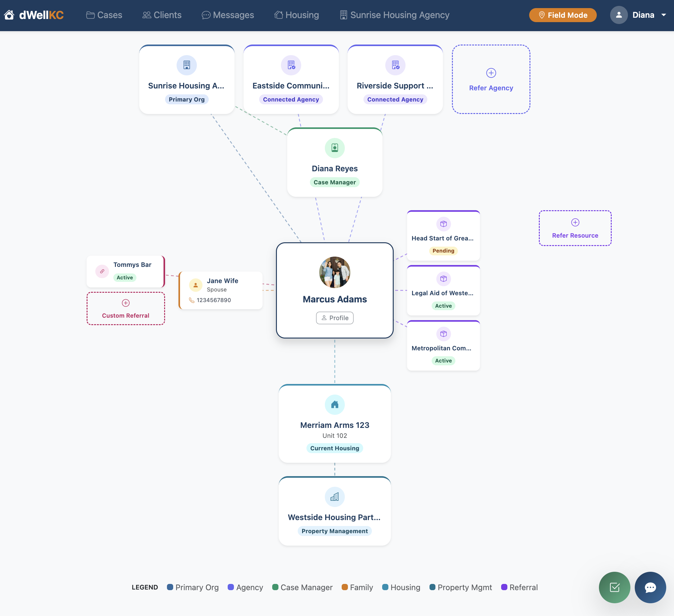
Task: Click the Eastside Community agency icon
Action: (x=291, y=65)
